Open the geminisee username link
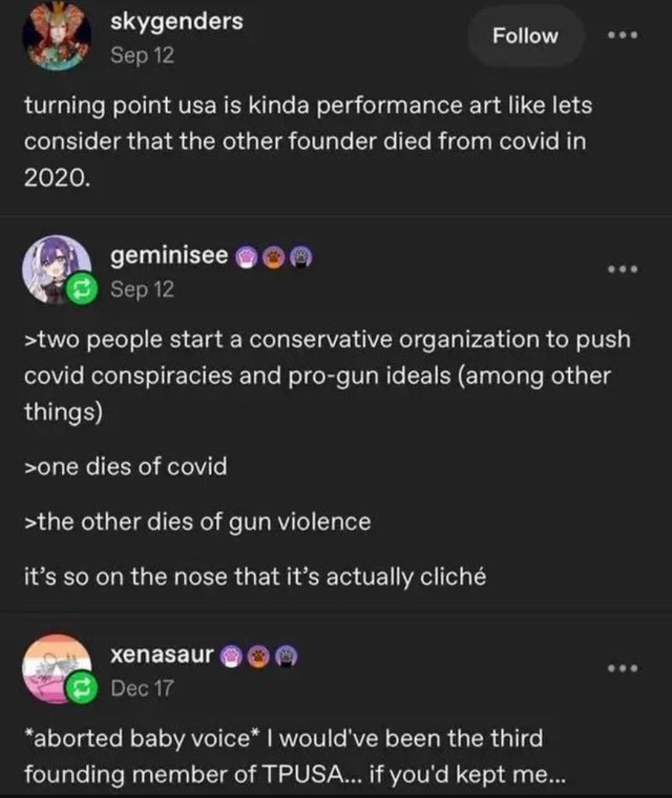672x798 pixels. click(x=169, y=255)
